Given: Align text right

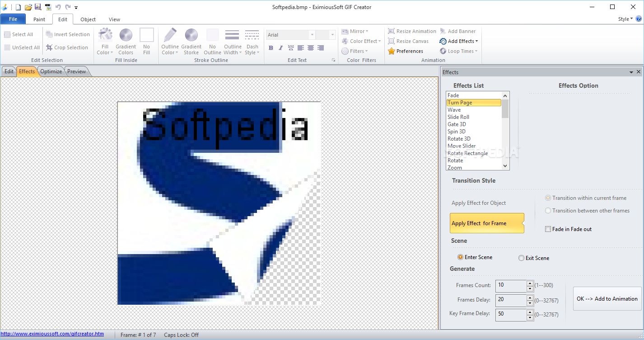Looking at the screenshot, I should [x=321, y=47].
